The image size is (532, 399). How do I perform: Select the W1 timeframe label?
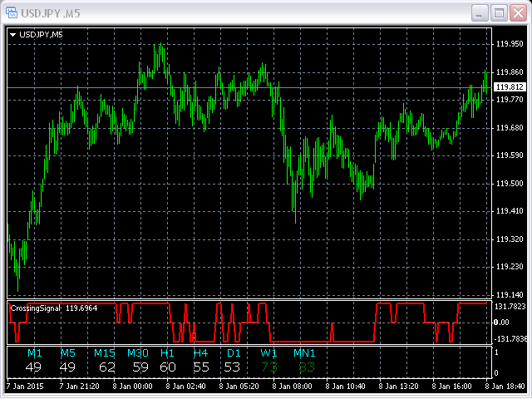[268, 353]
